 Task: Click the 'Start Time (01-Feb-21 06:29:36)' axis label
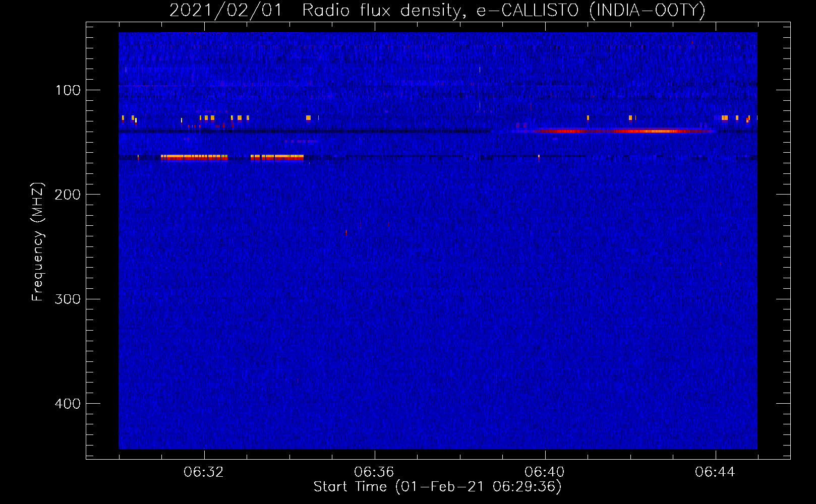[437, 487]
